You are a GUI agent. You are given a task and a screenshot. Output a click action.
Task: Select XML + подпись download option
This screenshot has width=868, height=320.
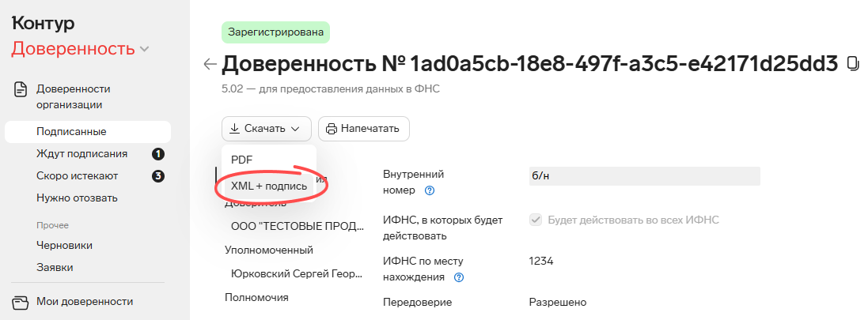pyautogui.click(x=269, y=186)
